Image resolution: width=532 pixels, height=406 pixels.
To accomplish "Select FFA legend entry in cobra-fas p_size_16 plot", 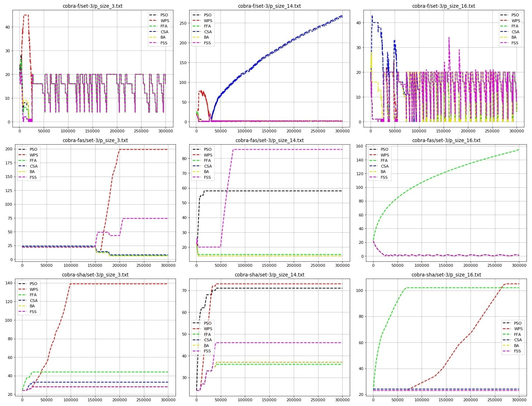I will (384, 160).
